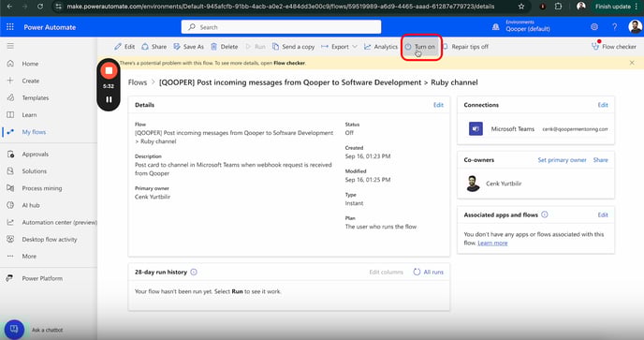Open the Export dropdown
644x340 pixels.
tap(339, 47)
